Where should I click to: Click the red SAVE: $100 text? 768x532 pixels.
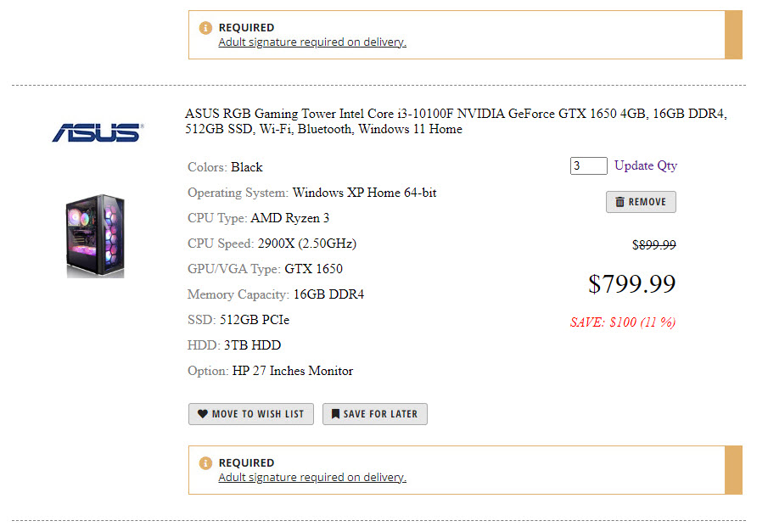(623, 322)
